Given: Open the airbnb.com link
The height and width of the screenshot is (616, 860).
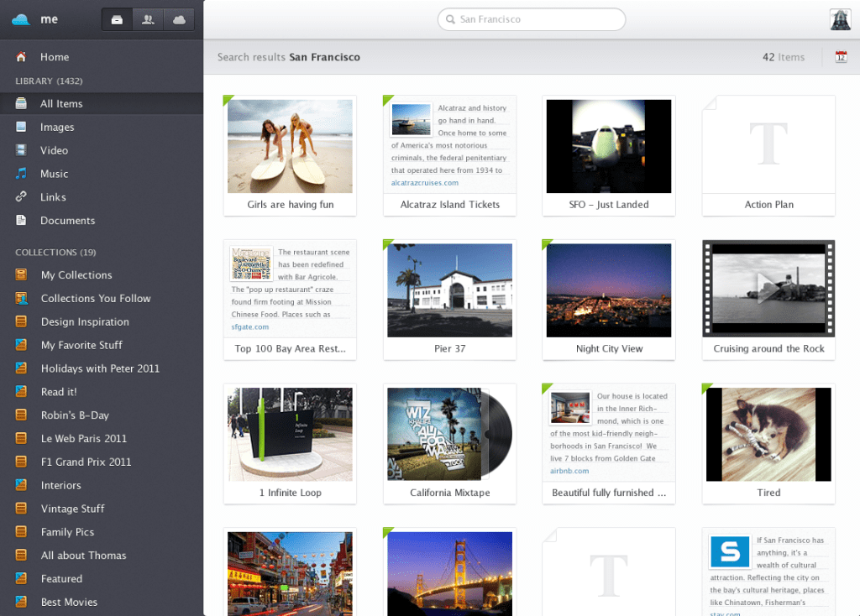Looking at the screenshot, I should pos(569,472).
